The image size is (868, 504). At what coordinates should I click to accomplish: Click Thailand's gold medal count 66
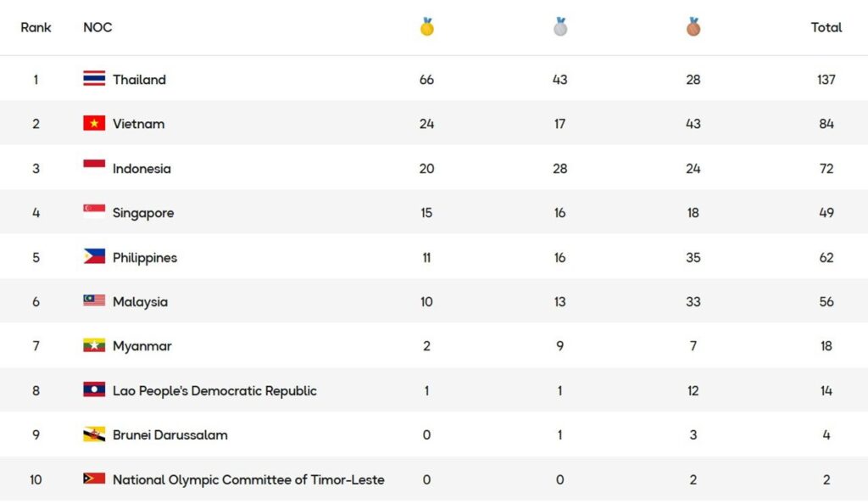(x=426, y=80)
